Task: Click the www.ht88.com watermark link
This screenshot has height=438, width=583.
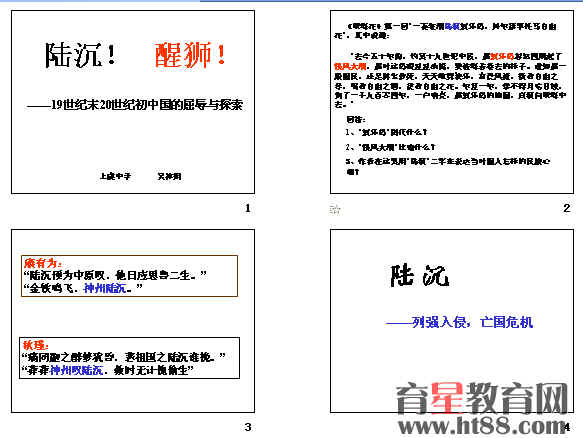Action: click(482, 426)
